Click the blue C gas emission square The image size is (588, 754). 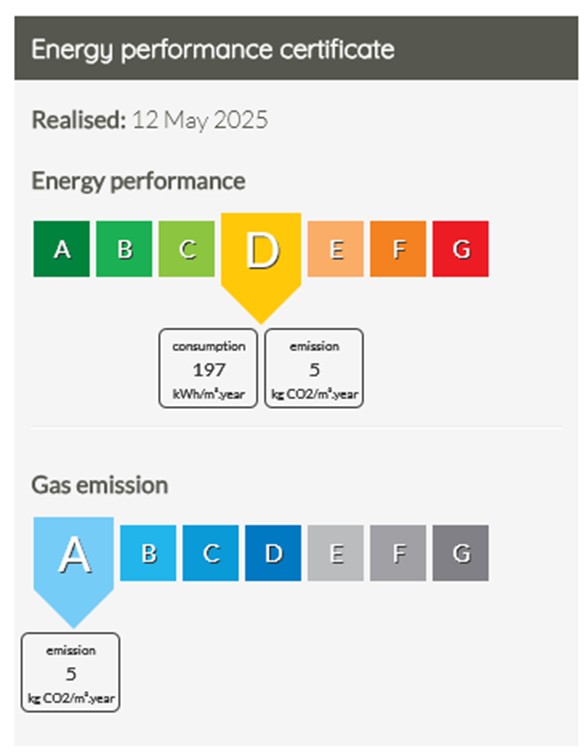[x=211, y=553]
